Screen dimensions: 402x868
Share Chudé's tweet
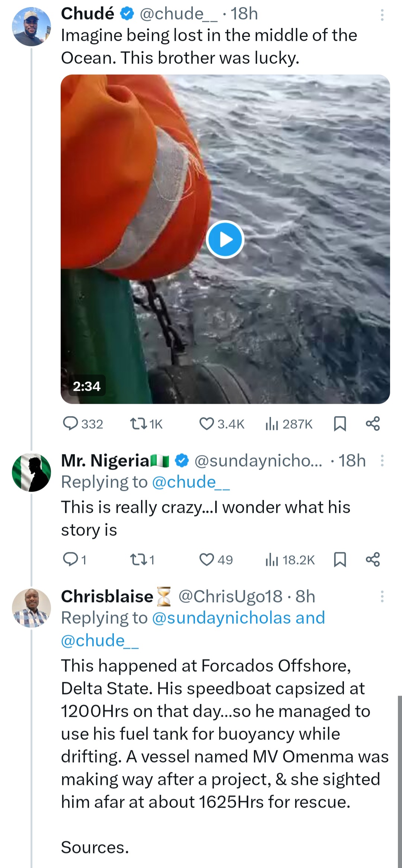(373, 424)
